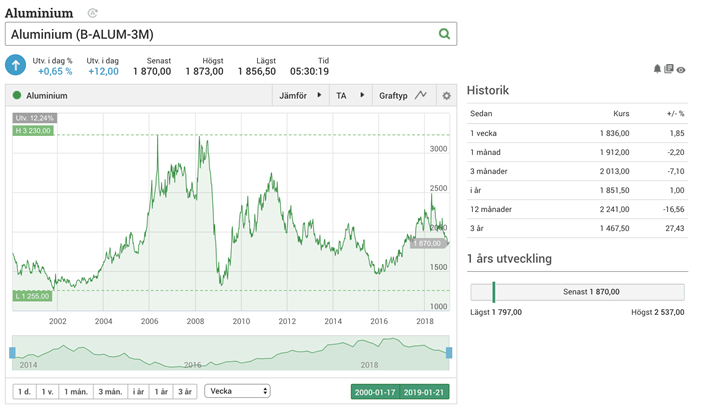This screenshot has width=720, height=412.
Task: Toggle the eye watchlist icon
Action: click(681, 69)
